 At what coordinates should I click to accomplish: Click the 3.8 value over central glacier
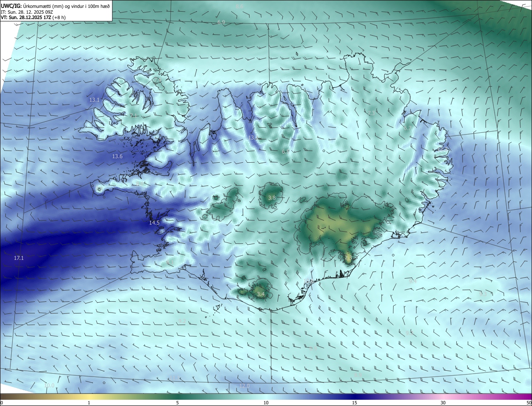(x=272, y=198)
